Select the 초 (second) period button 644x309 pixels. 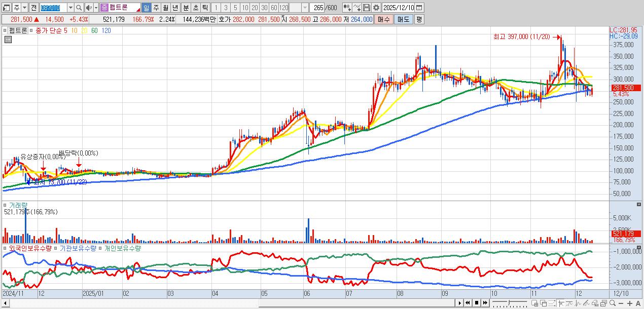[195, 8]
